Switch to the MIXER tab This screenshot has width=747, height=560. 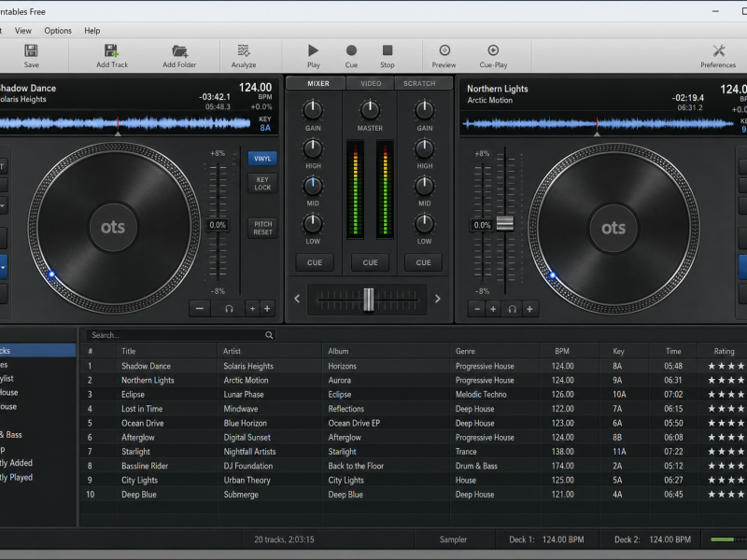317,83
